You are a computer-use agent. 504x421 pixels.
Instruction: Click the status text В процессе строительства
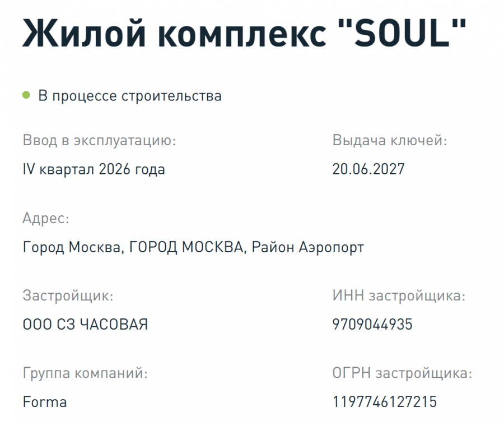[x=130, y=96]
